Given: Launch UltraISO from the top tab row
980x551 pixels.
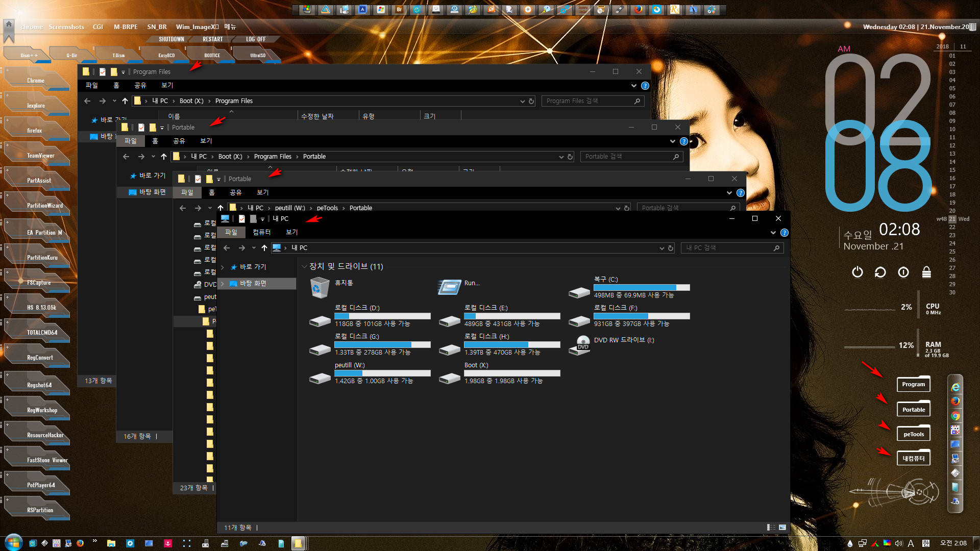Looking at the screenshot, I should click(258, 55).
